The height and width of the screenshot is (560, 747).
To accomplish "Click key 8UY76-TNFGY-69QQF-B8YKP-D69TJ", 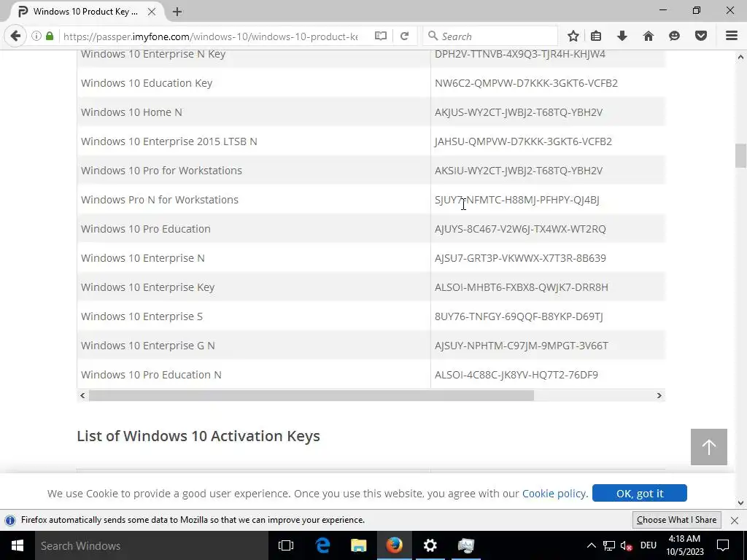I will tap(519, 316).
